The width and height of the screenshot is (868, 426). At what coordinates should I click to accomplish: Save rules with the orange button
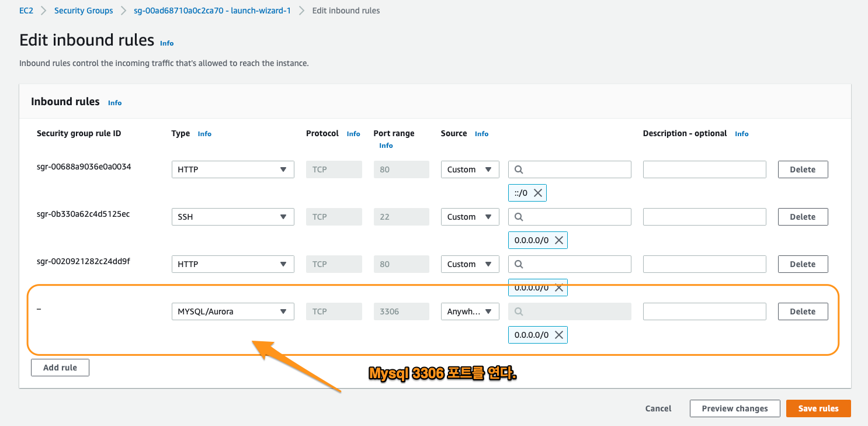[x=818, y=408]
